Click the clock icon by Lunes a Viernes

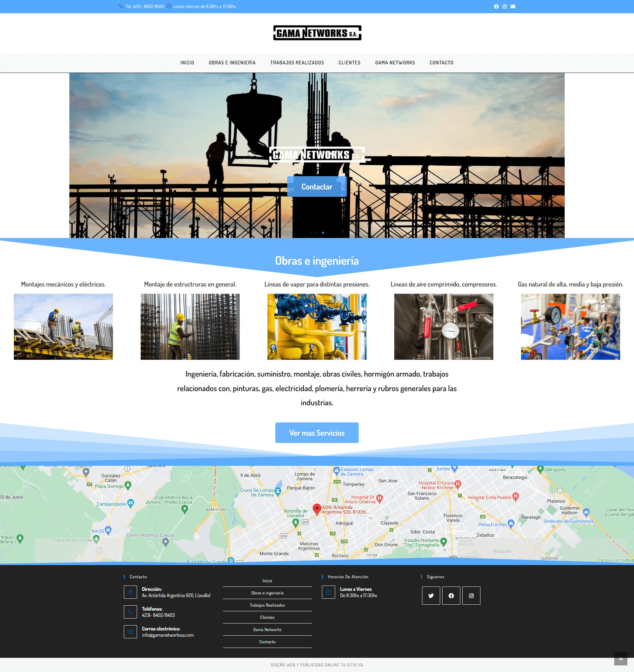point(328,592)
